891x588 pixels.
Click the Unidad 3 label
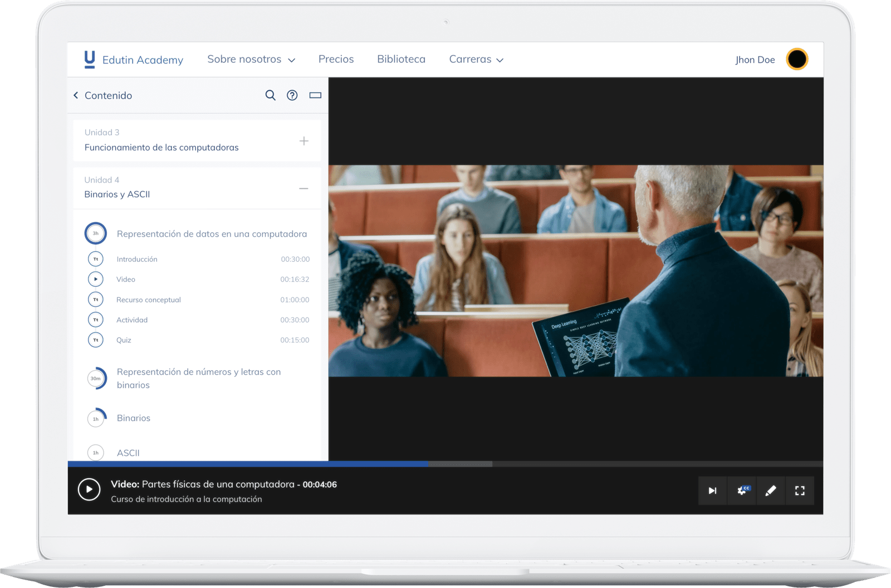pos(102,133)
